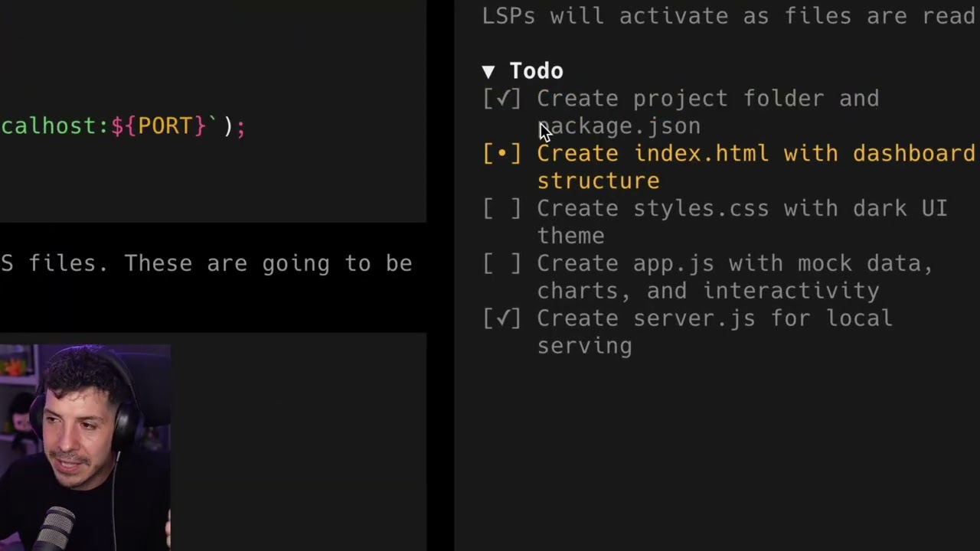Toggle empty checkbox for app.js task
Viewport: 980px width, 551px height.
[502, 264]
